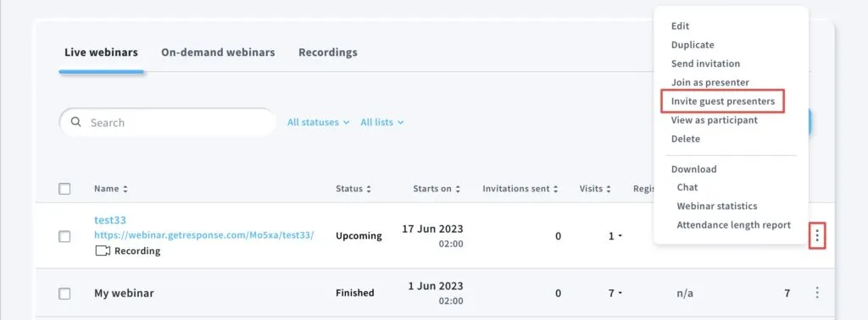Sort by Name column arrows
Image resolution: width=868 pixels, height=320 pixels.
coord(125,189)
